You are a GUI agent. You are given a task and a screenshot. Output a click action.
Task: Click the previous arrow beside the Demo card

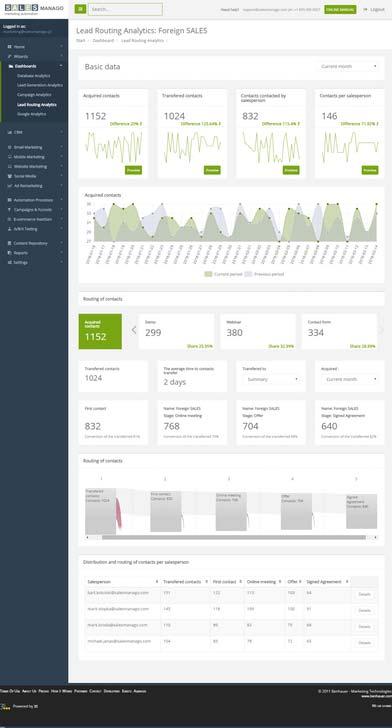pyautogui.click(x=134, y=330)
